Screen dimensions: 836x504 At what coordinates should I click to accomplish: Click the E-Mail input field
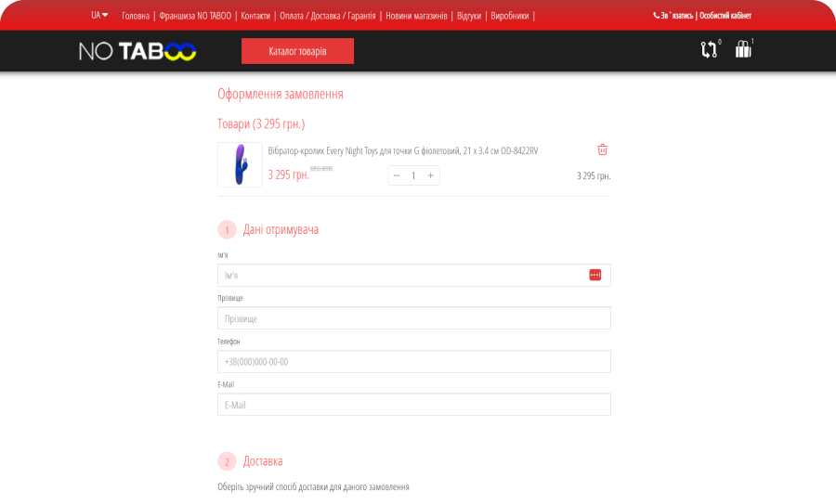(x=414, y=405)
